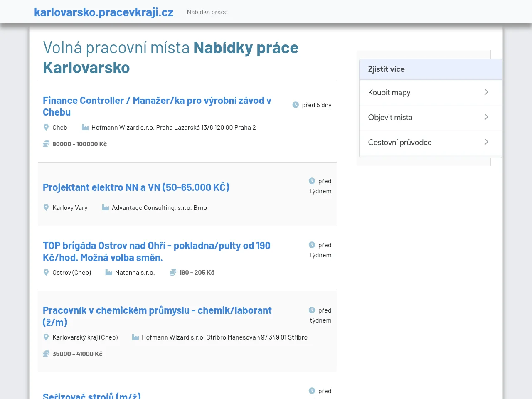Open TOP brigáda Ostrov nad Ohří listing
Screen dimensions: 532x399
coord(157,251)
